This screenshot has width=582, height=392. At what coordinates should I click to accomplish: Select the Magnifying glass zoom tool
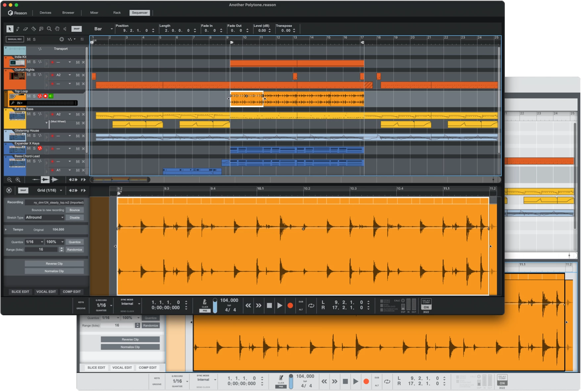[x=49, y=29]
